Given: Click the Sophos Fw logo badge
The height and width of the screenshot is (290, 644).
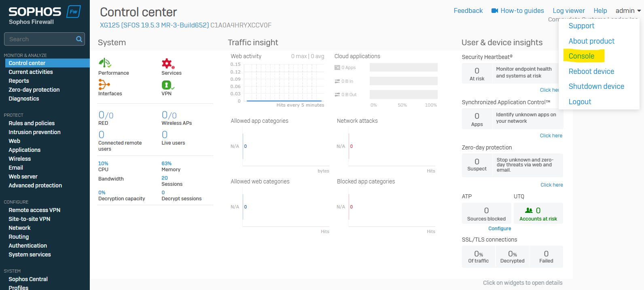Looking at the screenshot, I should point(74,12).
